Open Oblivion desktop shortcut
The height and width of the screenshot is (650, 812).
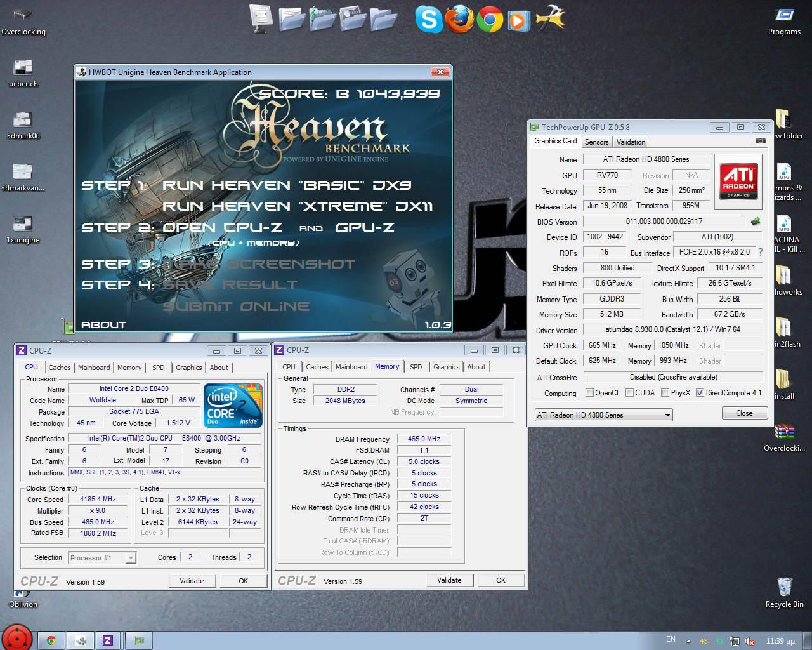tap(23, 600)
